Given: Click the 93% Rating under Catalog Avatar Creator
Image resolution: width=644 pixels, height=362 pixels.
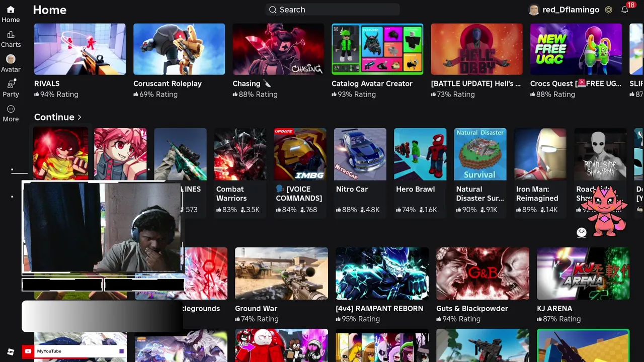Looking at the screenshot, I should pos(354,94).
